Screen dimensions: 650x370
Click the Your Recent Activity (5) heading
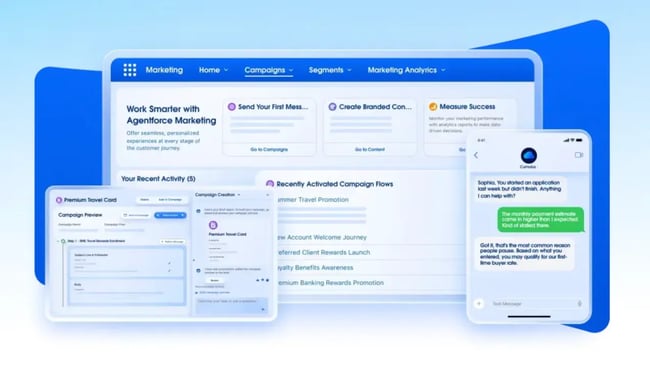158,179
